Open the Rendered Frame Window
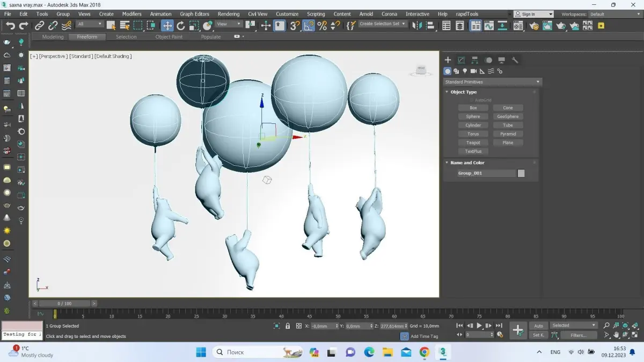The image size is (644, 362). (x=547, y=25)
